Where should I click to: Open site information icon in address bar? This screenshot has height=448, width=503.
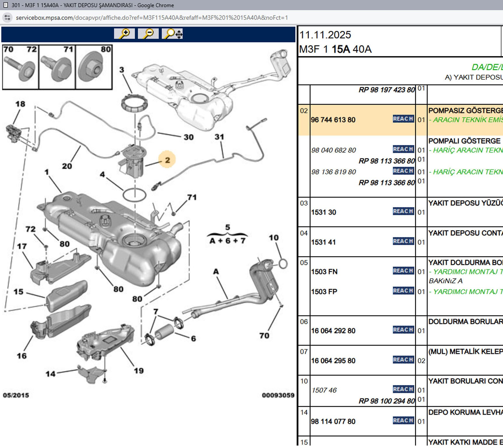8,17
